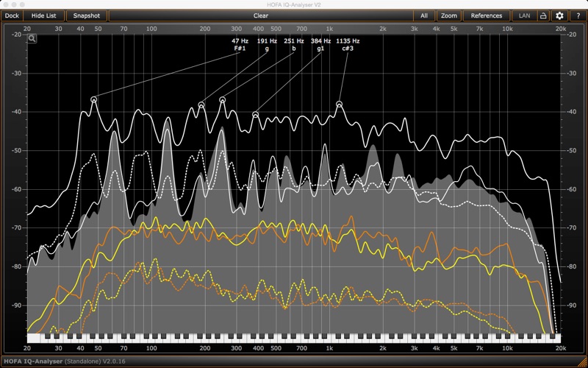The image size is (588, 368).
Task: Click the Dock button
Action: (x=12, y=15)
